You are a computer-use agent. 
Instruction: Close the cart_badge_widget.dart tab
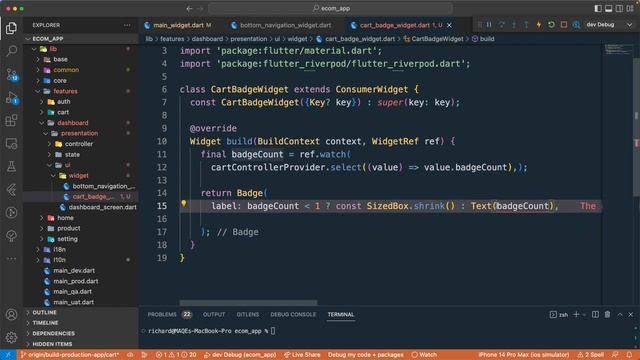coord(449,25)
